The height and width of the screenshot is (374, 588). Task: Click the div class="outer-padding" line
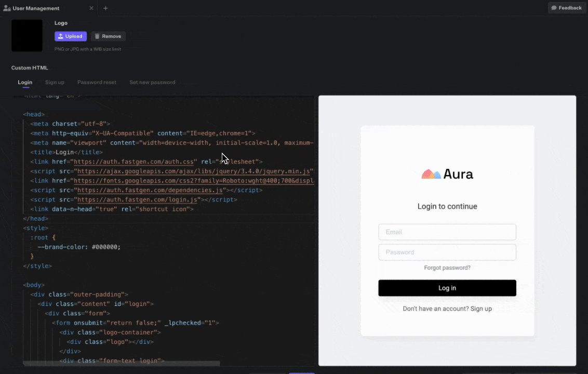point(79,295)
